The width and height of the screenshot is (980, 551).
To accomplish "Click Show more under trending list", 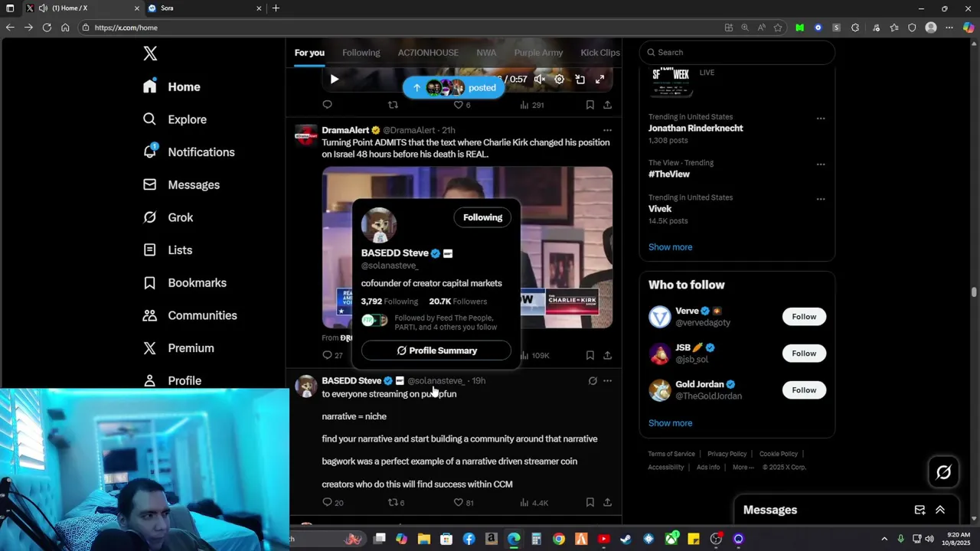I will pyautogui.click(x=670, y=247).
